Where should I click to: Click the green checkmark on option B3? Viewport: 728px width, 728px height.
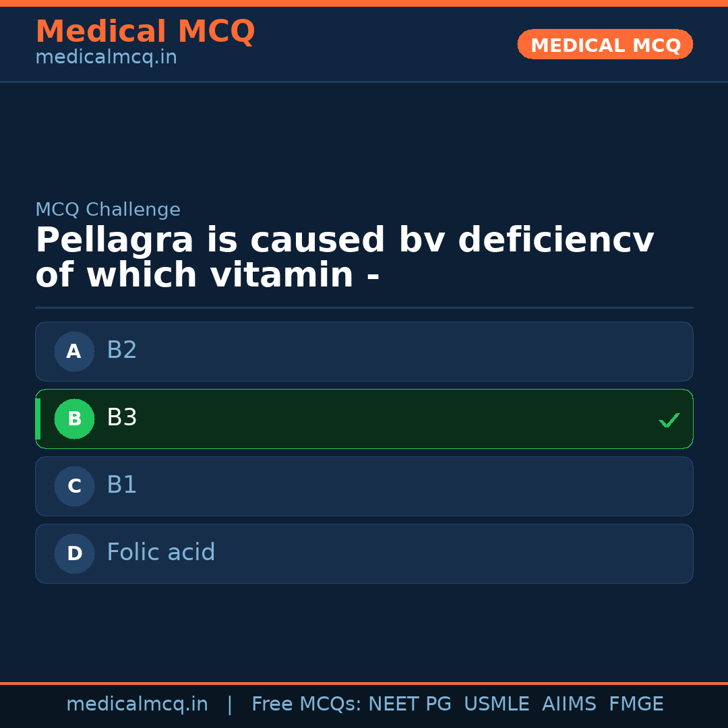coord(669,420)
